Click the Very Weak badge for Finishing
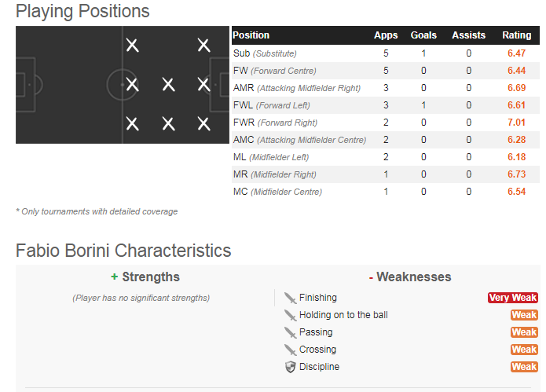 (x=512, y=298)
